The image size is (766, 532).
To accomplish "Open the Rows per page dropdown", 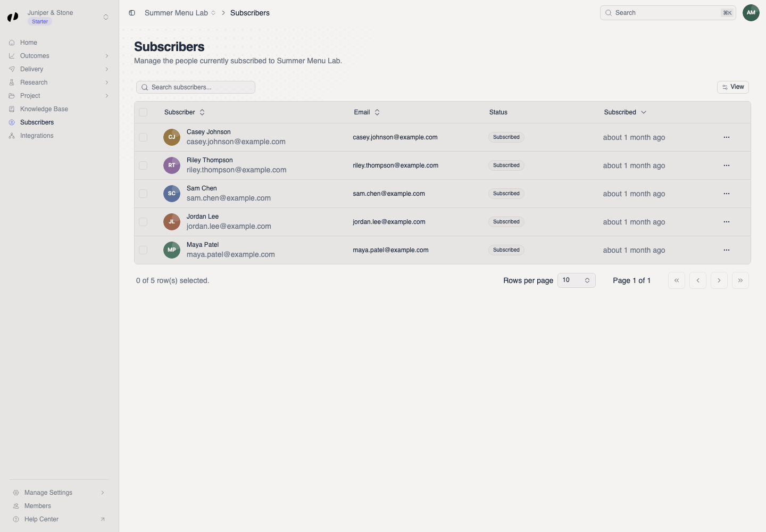I will coord(577,280).
